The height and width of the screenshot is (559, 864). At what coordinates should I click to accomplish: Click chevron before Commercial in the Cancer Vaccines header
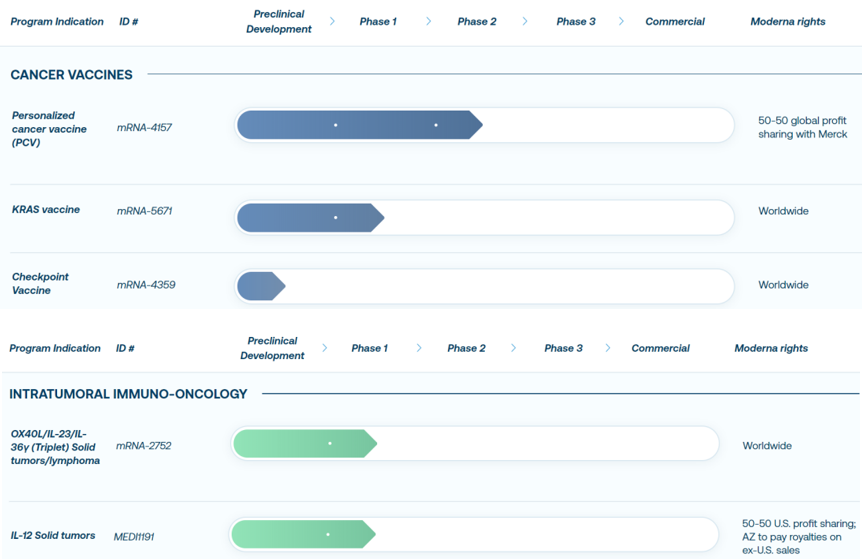coord(621,21)
